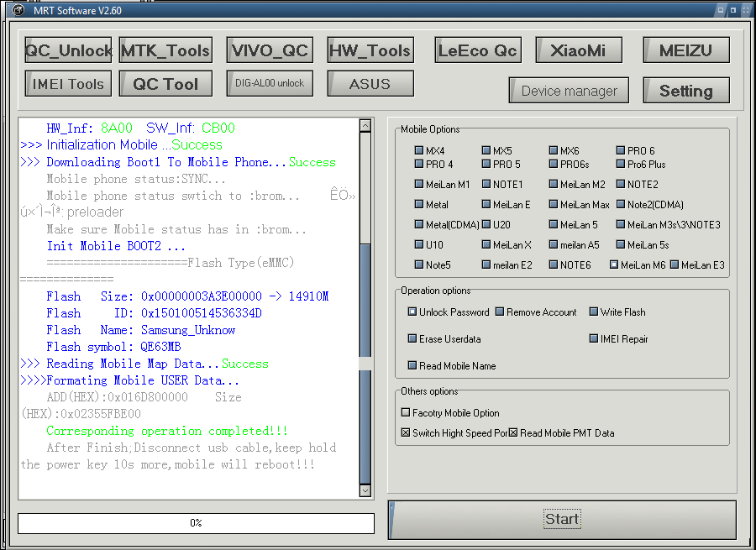Open HW_Tools section
This screenshot has height=550, width=756.
370,50
